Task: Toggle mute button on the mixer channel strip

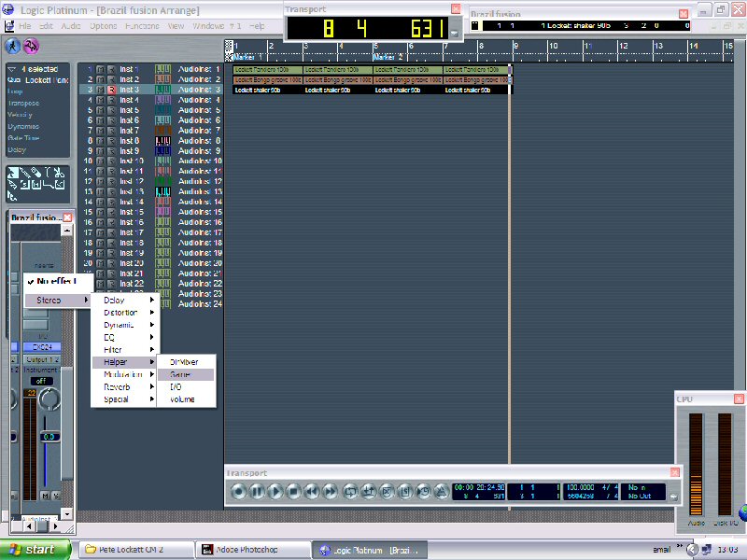Action: click(x=46, y=496)
